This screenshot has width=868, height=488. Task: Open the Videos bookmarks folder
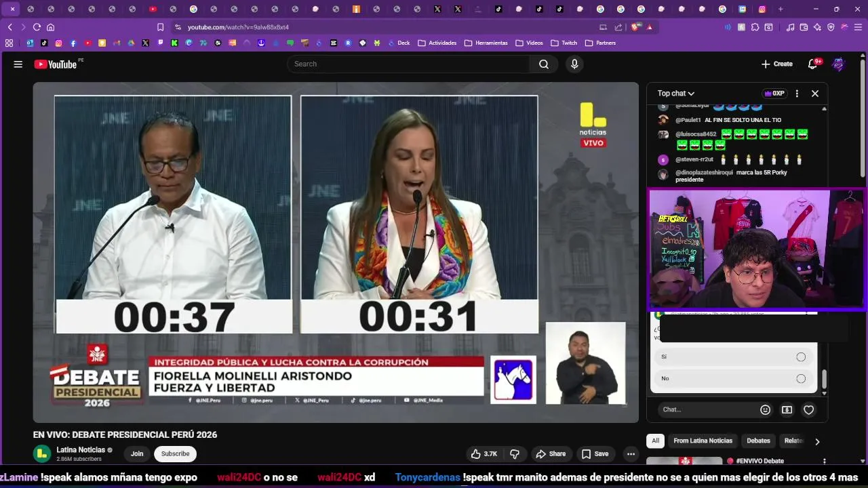pos(530,43)
